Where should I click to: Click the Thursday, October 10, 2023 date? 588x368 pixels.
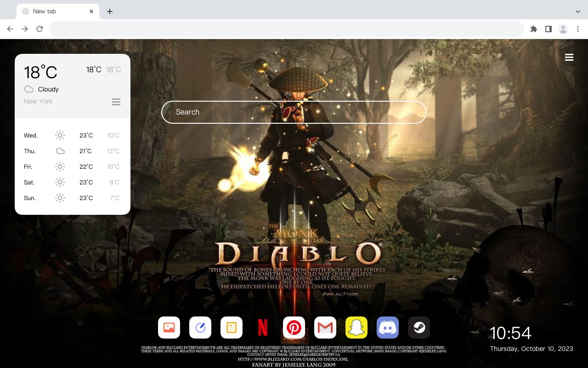click(x=531, y=349)
